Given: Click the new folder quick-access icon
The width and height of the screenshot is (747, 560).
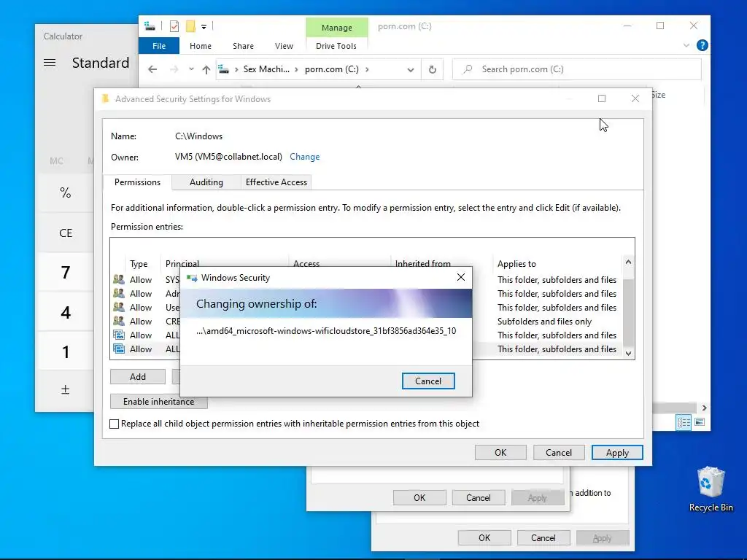Looking at the screenshot, I should [190, 26].
